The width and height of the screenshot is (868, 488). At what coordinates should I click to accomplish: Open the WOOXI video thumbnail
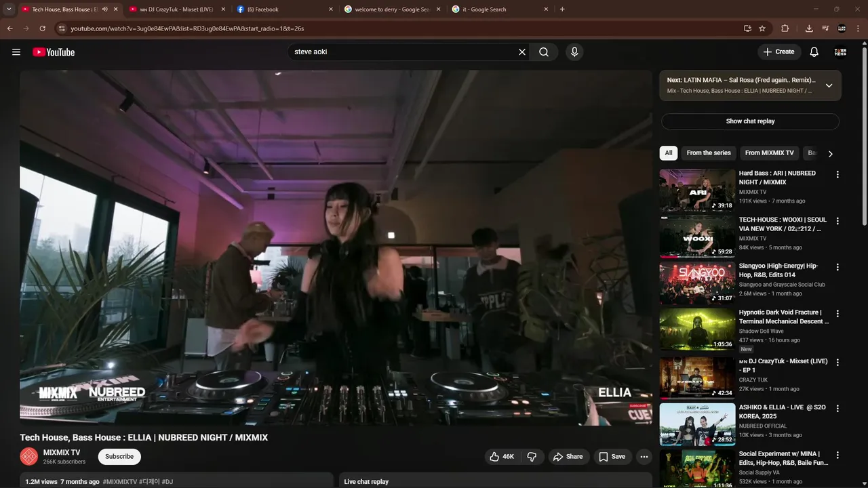697,237
